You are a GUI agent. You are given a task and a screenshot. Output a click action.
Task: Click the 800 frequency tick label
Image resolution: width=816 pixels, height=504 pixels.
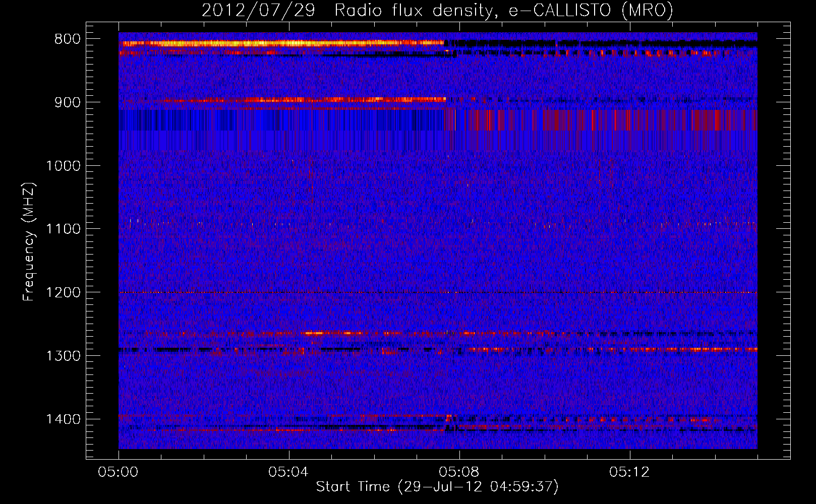click(68, 39)
